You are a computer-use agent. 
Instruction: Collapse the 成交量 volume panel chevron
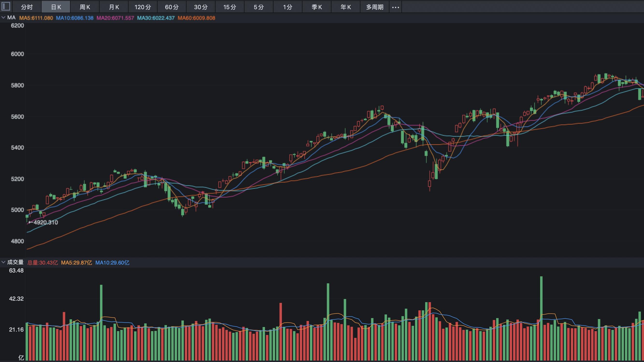coord(3,262)
